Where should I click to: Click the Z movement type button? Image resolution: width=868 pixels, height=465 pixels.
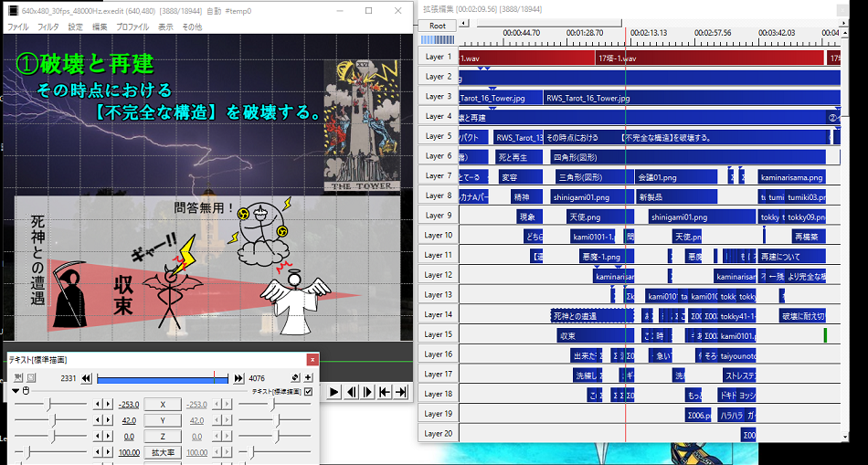[163, 436]
